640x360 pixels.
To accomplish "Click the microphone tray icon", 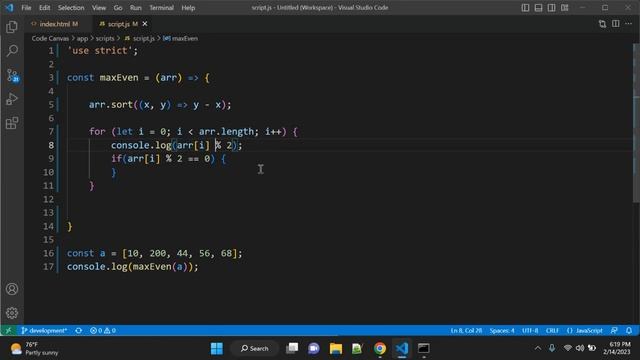I will (x=552, y=348).
